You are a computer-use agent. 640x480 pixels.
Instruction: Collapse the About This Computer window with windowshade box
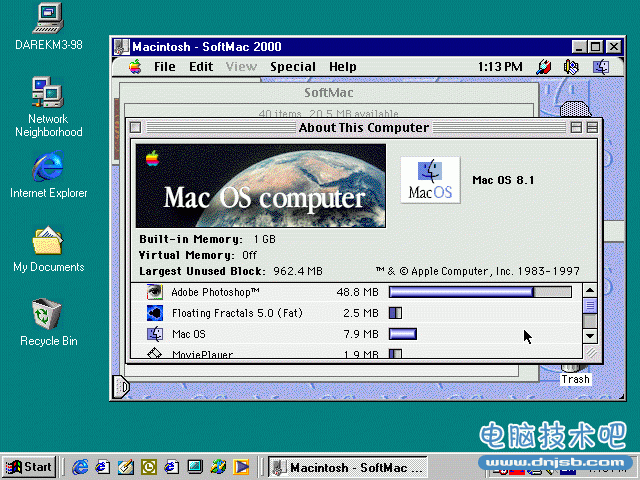point(593,128)
